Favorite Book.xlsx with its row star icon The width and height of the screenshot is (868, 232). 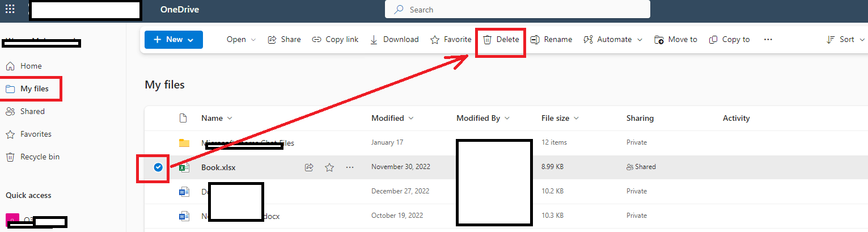click(x=329, y=167)
